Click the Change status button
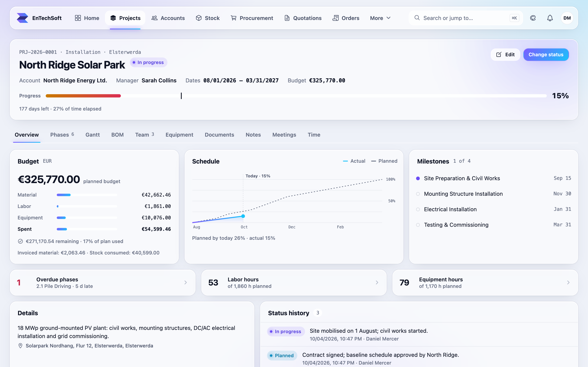Viewport: 588px width, 367px height. 546,55
